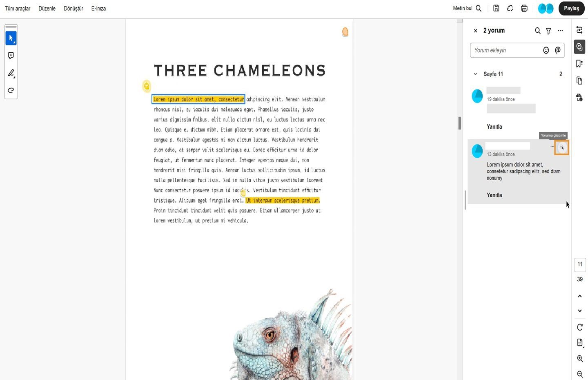Open the Tüm araçlar menu
Screen dimensions: 588x380
(x=18, y=8)
